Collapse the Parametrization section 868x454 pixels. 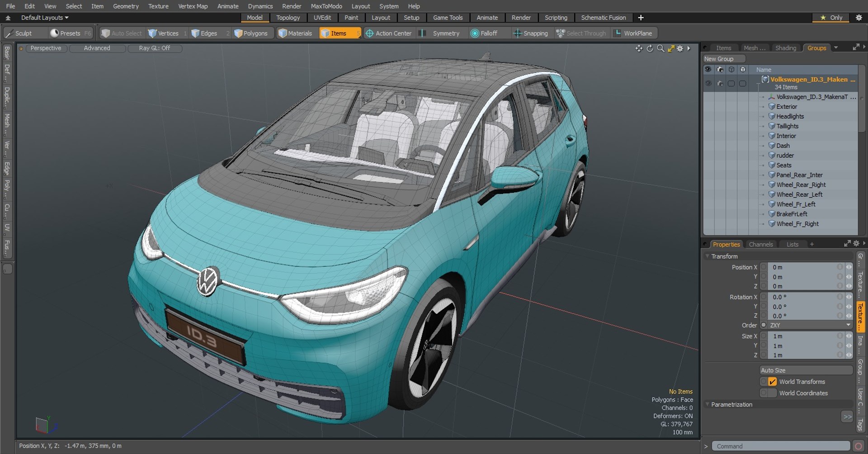click(x=708, y=405)
